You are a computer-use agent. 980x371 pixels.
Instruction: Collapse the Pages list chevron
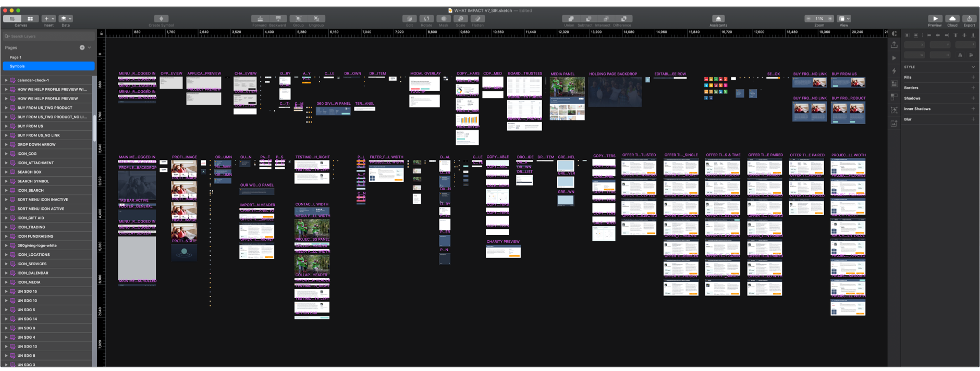click(90, 47)
